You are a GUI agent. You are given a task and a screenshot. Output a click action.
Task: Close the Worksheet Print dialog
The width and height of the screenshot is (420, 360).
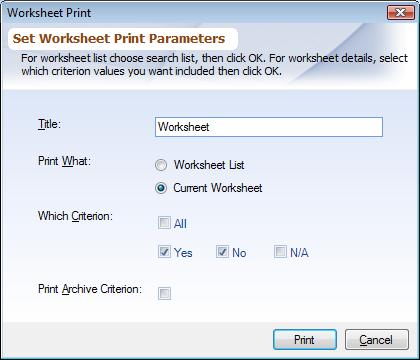[x=400, y=13]
